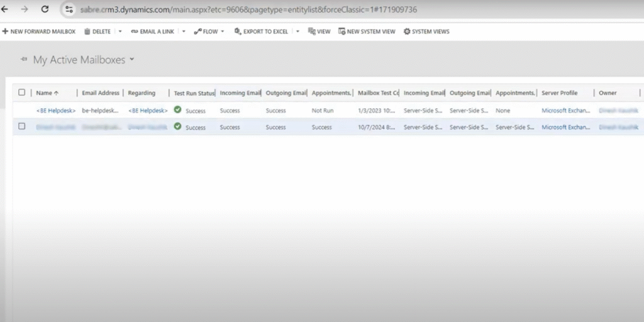Expand the arrow next to Delete
The image size is (644, 322).
[x=120, y=31]
